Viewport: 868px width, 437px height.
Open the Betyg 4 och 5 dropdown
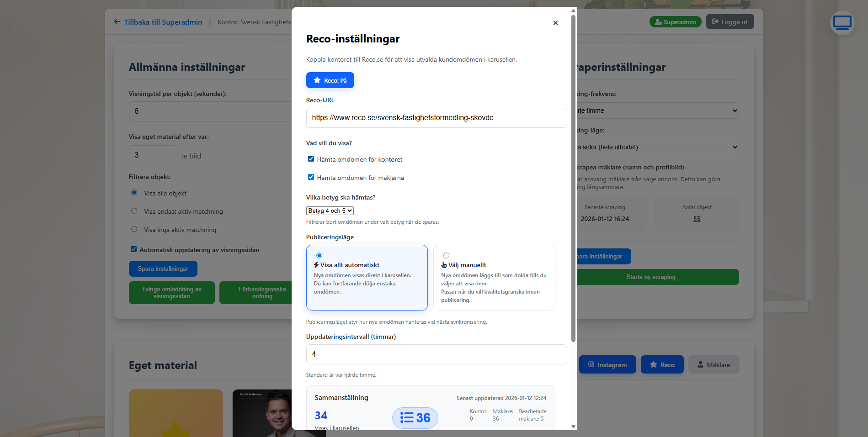pyautogui.click(x=330, y=211)
